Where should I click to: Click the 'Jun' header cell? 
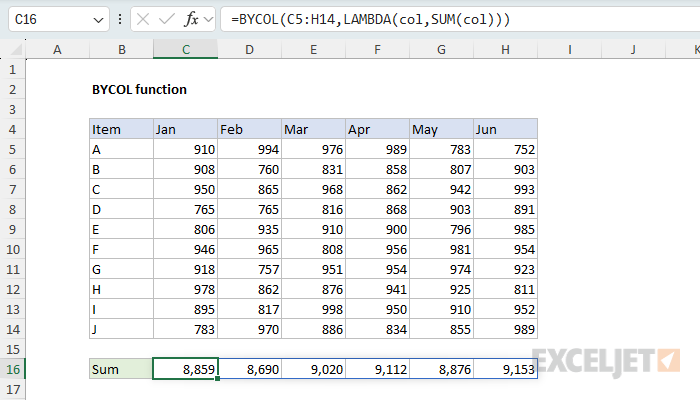pyautogui.click(x=505, y=129)
